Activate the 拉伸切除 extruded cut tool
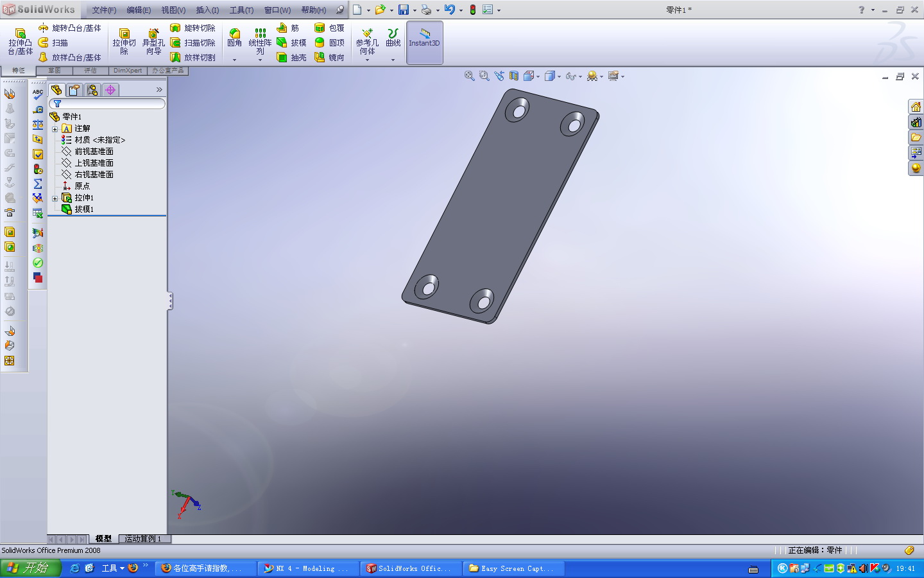Viewport: 924px width, 578px height. tap(124, 42)
